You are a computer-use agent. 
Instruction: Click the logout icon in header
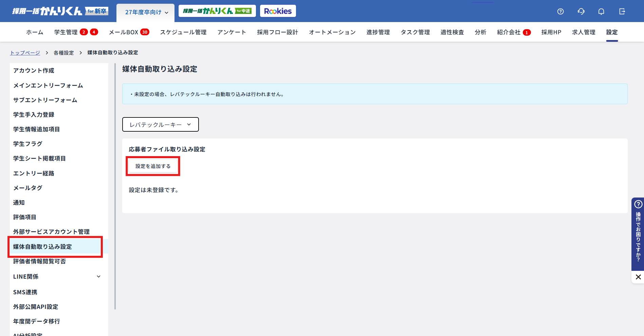[622, 12]
